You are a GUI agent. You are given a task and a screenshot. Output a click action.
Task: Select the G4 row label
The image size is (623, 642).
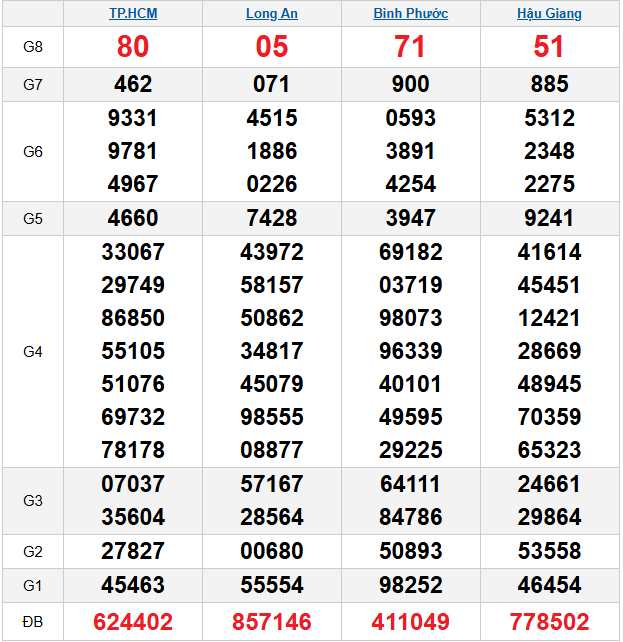[33, 352]
